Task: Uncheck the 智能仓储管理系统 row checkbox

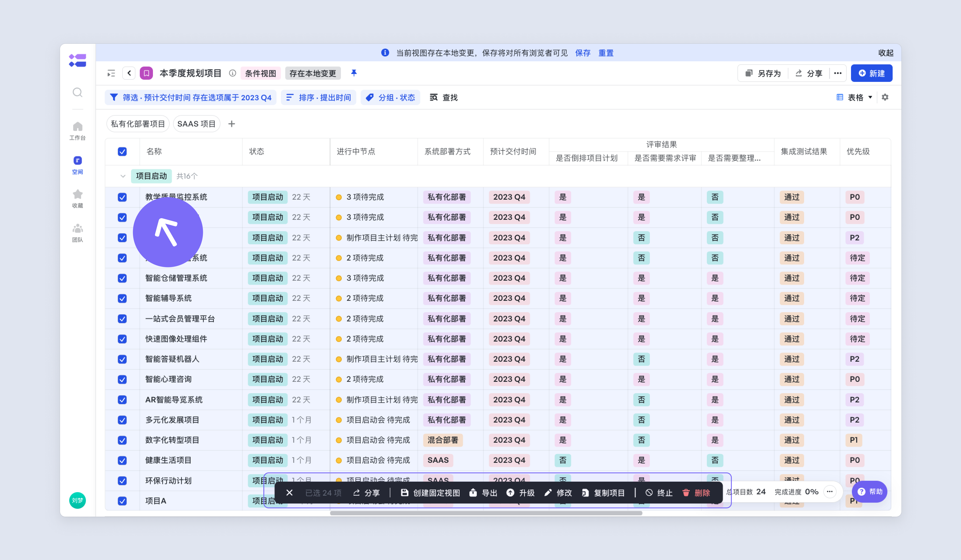Action: tap(122, 278)
